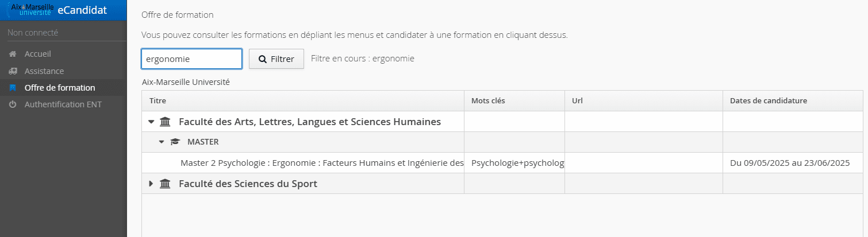The height and width of the screenshot is (237, 868).
Task: Click the Accueil home icon
Action: [x=13, y=54]
